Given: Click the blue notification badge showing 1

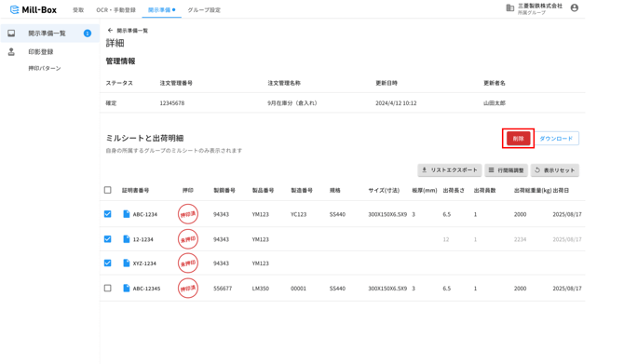Looking at the screenshot, I should click(x=88, y=34).
